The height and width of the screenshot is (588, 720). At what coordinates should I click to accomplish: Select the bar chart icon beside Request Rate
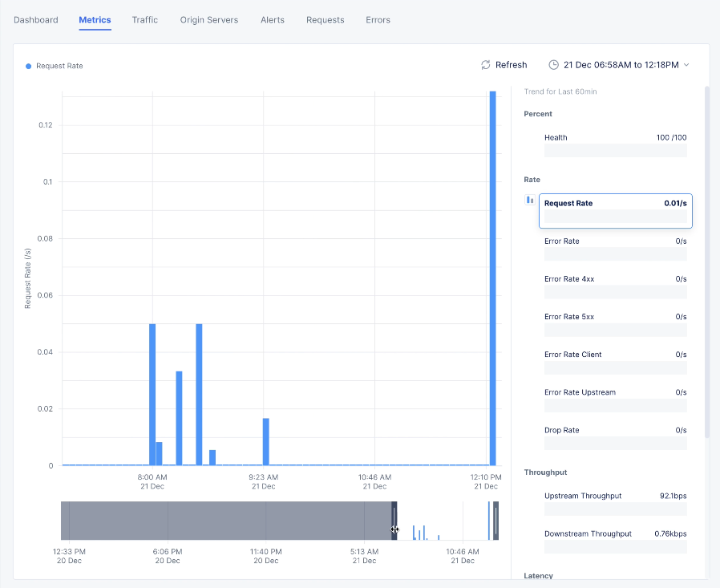pos(529,200)
